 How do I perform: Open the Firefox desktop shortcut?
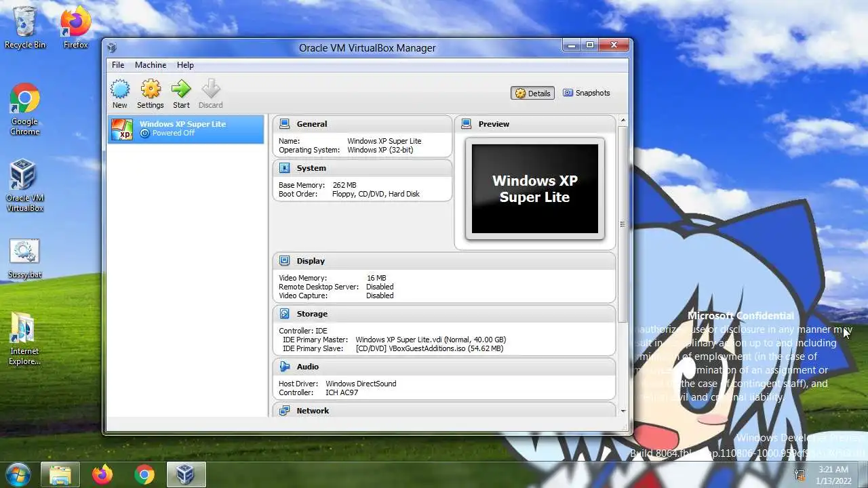75,28
